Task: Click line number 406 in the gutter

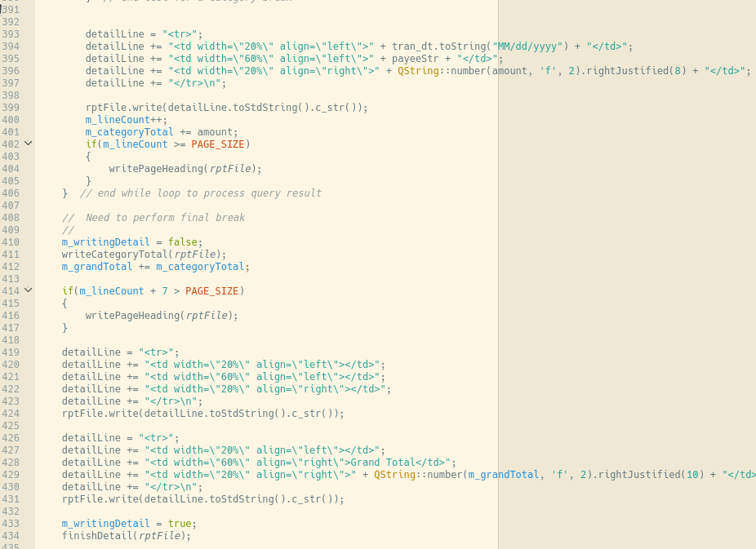Action: [x=11, y=193]
